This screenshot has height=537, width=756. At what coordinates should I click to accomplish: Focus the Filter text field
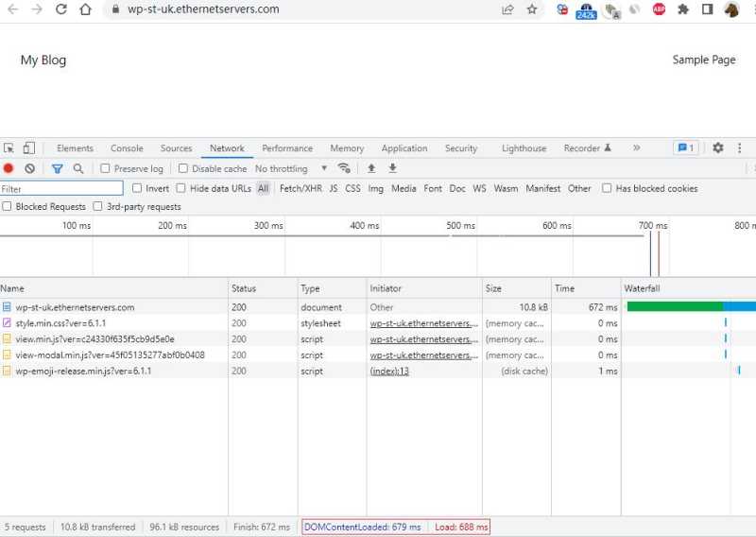[61, 189]
